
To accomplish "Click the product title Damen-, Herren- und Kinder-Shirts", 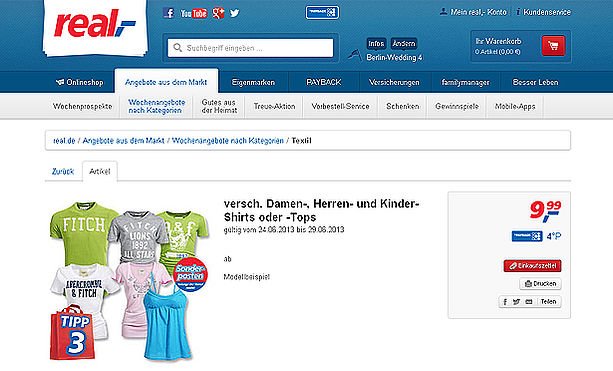I will [321, 210].
